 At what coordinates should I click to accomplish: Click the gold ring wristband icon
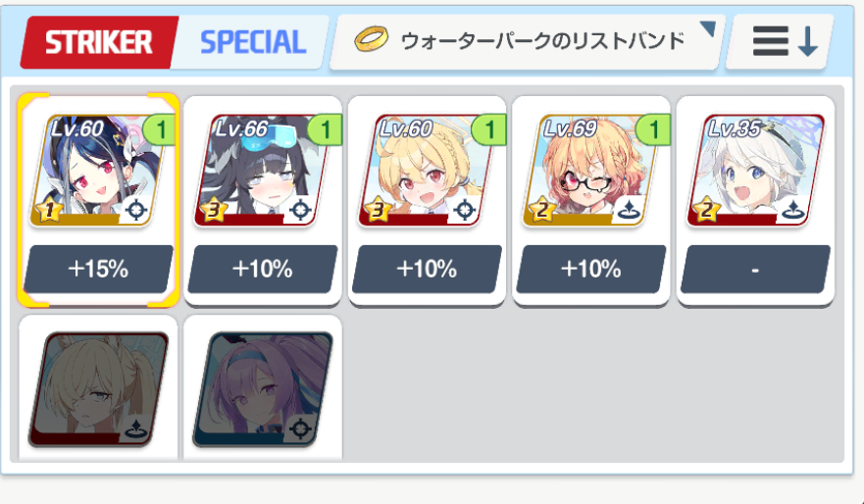[x=371, y=40]
